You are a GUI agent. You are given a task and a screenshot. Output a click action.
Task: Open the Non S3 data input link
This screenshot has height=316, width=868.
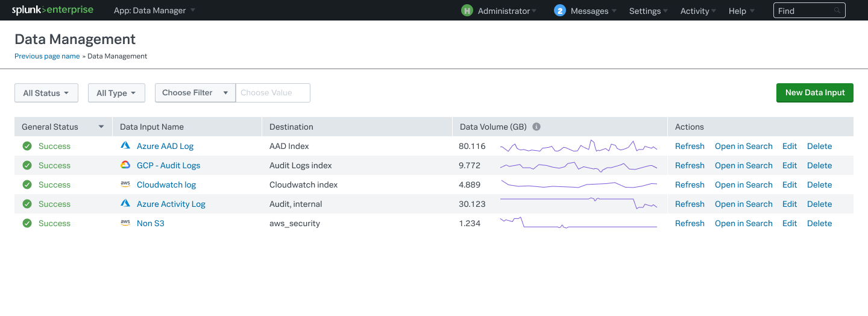pos(151,223)
